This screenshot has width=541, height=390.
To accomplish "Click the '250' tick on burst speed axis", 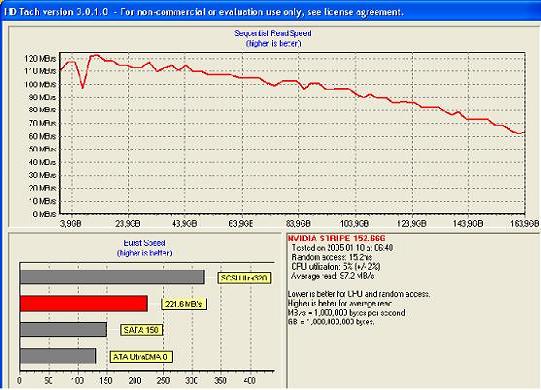I will (163, 381).
